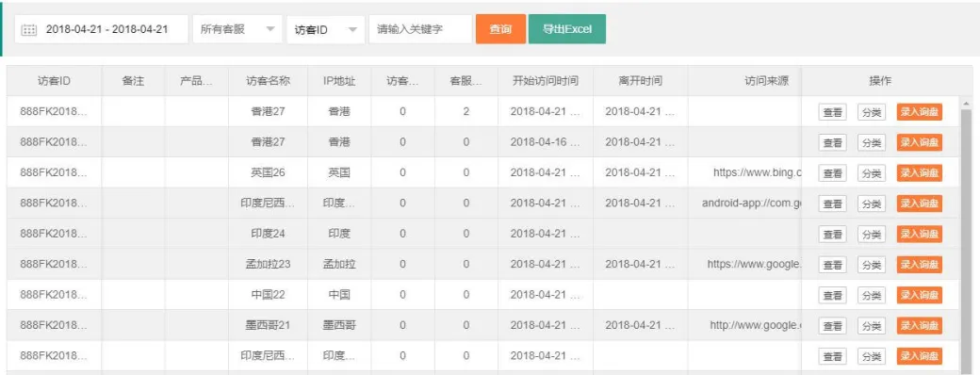Select the 操作 column header
Image resolution: width=980 pixels, height=375 pixels.
click(880, 81)
